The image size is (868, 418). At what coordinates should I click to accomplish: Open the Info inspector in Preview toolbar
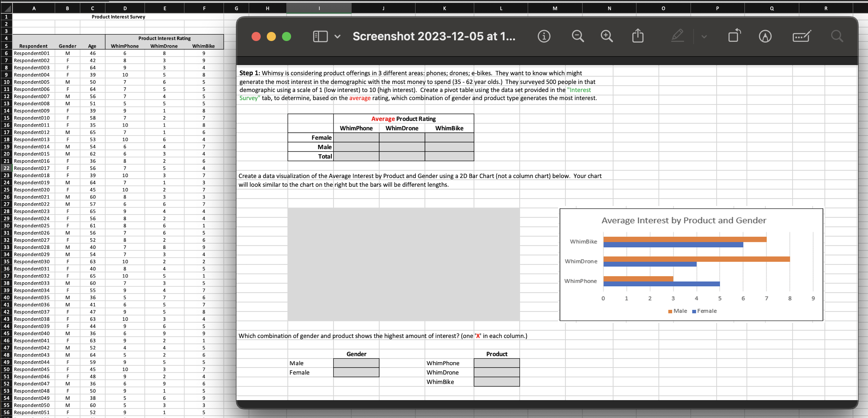[544, 36]
